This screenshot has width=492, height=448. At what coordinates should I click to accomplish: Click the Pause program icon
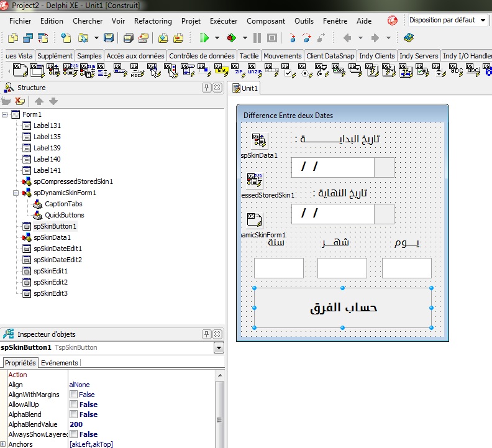(257, 38)
